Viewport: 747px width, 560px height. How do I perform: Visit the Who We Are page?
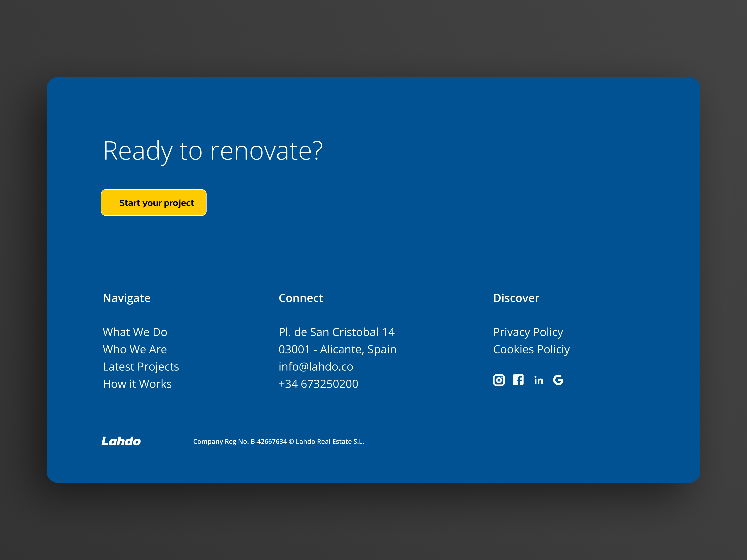click(135, 349)
